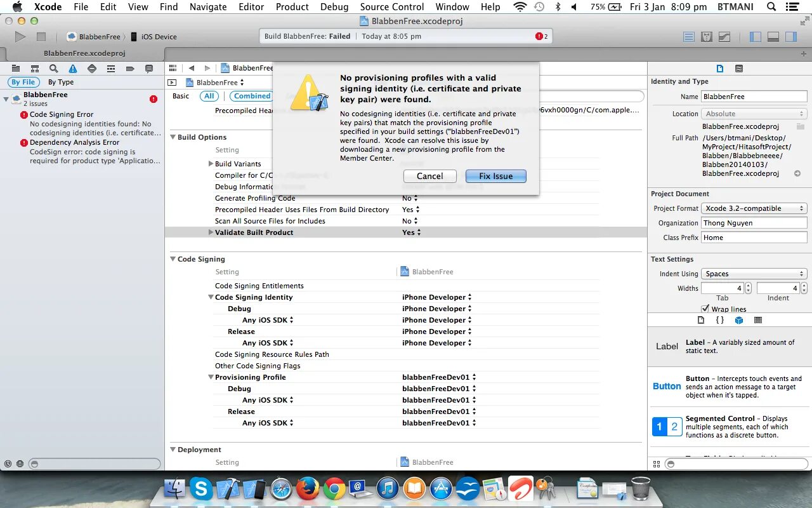Open the Source Control menu
The image size is (812, 508).
[x=392, y=7]
